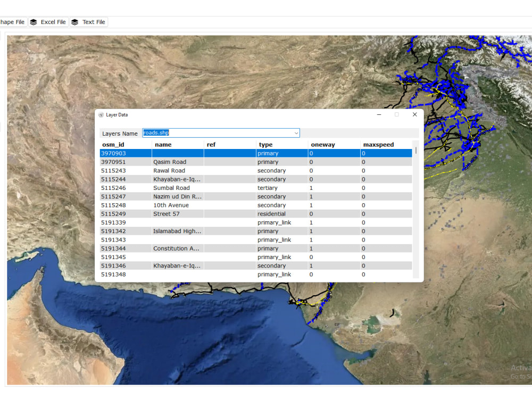Choose the Text File button label
Viewport: 532px width, 399px height.
coord(94,22)
